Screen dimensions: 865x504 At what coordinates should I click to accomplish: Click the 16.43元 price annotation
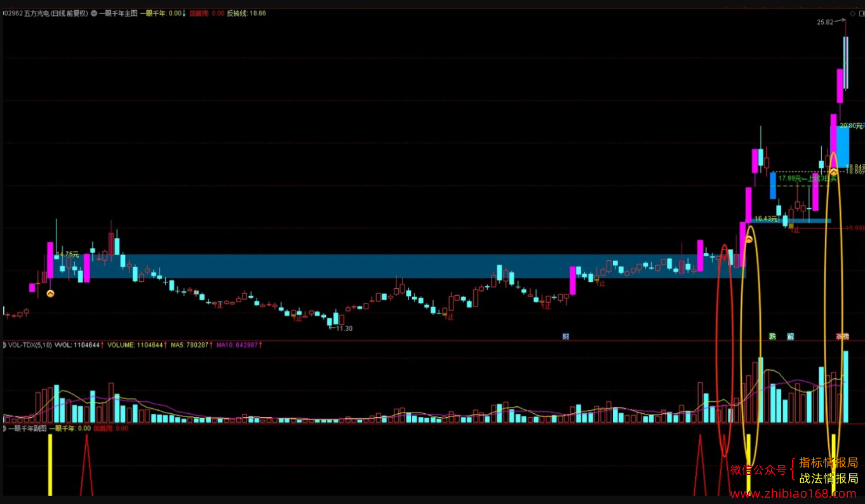766,218
